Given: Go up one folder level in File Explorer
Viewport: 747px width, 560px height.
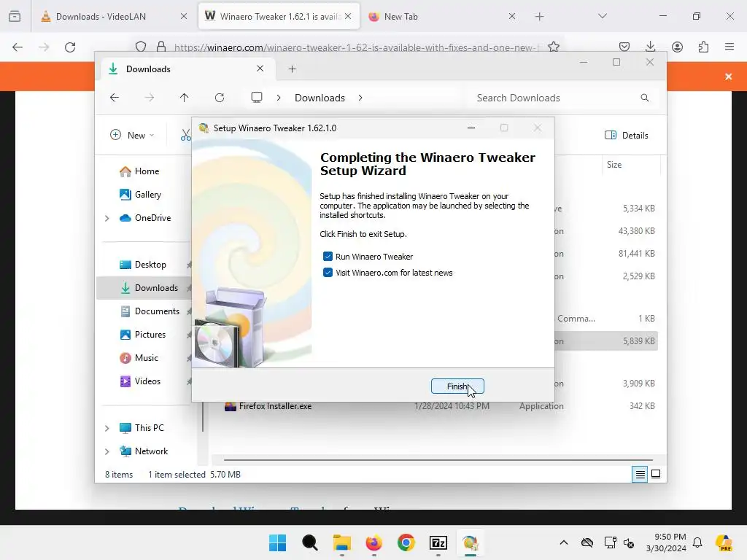Looking at the screenshot, I should tap(185, 98).
